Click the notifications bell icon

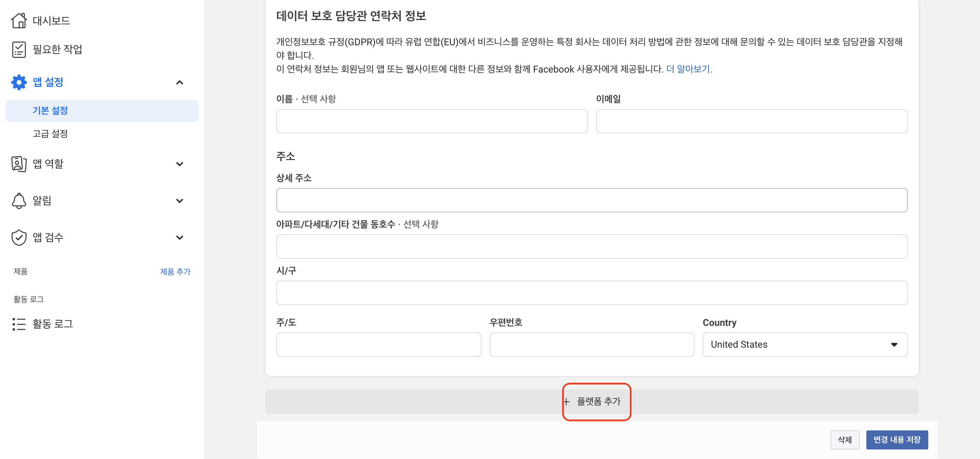coord(19,201)
